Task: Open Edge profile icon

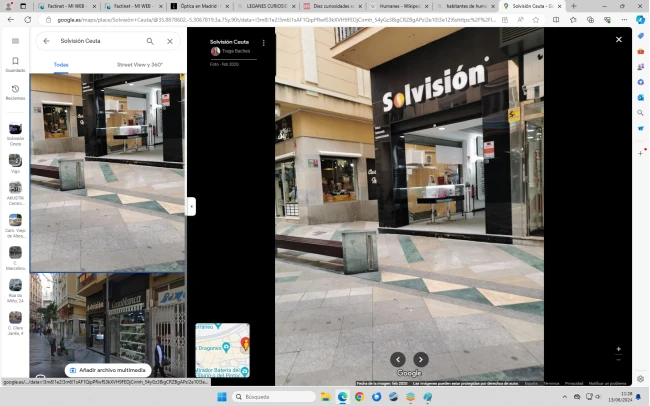Action: click(8, 6)
